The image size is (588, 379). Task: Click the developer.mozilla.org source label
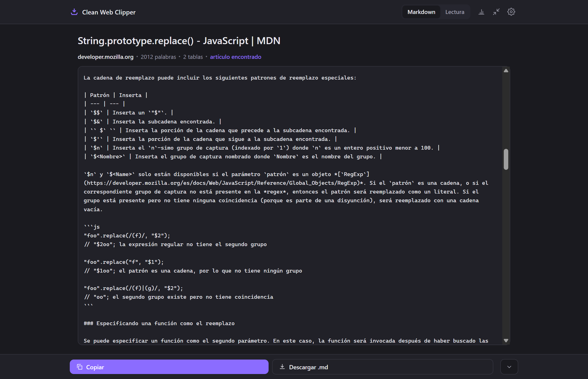click(106, 57)
